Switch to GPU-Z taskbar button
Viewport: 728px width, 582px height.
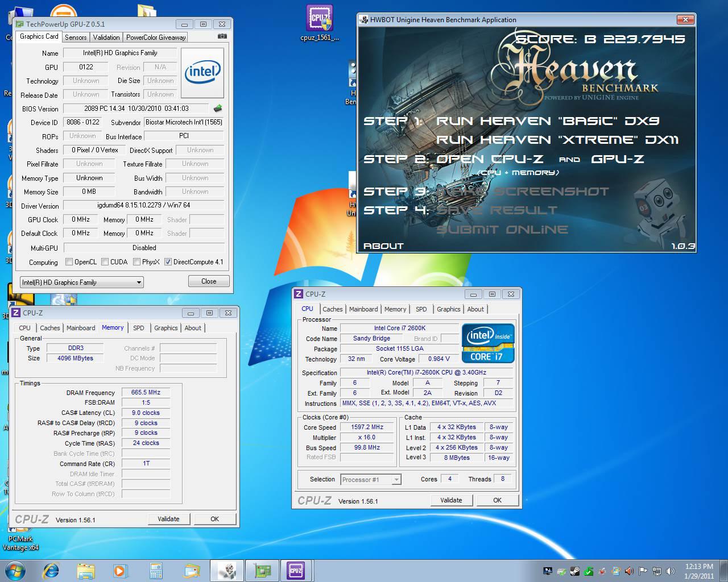(262, 571)
